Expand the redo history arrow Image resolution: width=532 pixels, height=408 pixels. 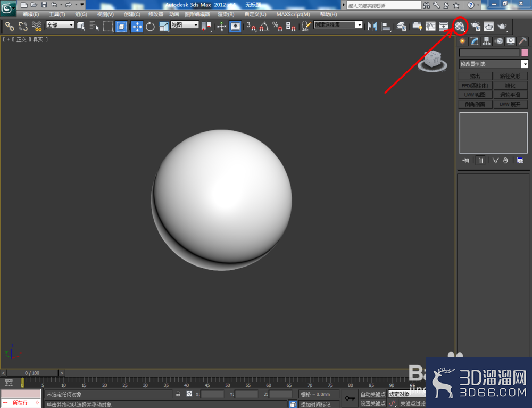click(76, 5)
